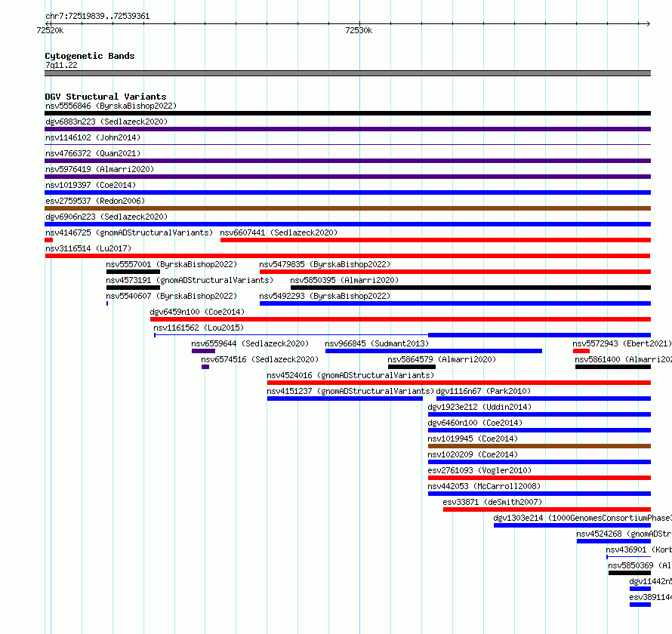Viewport: 672px width, 634px height.
Task: Click the nsv5976419 (Almarri2020) label
Action: pyautogui.click(x=100, y=169)
